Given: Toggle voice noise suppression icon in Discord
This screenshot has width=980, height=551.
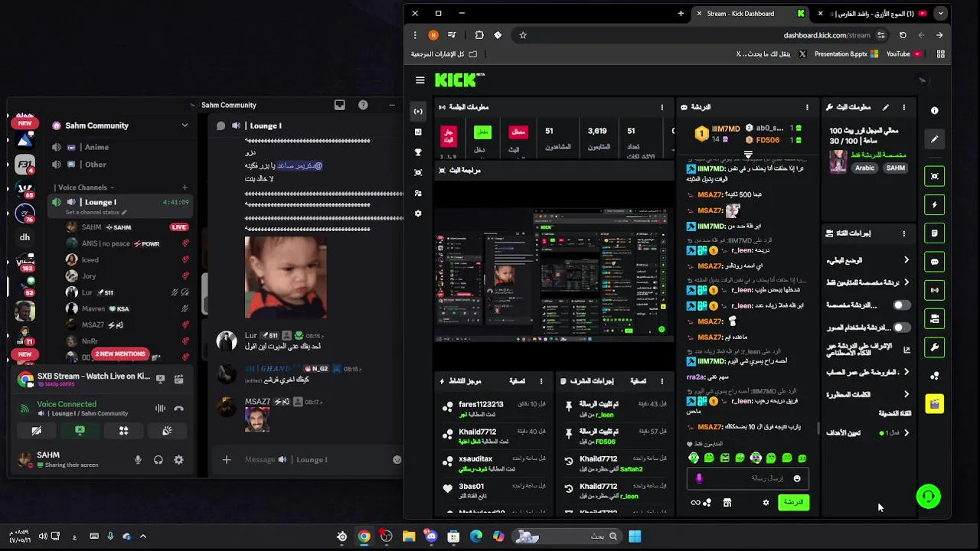Looking at the screenshot, I should tap(160, 409).
